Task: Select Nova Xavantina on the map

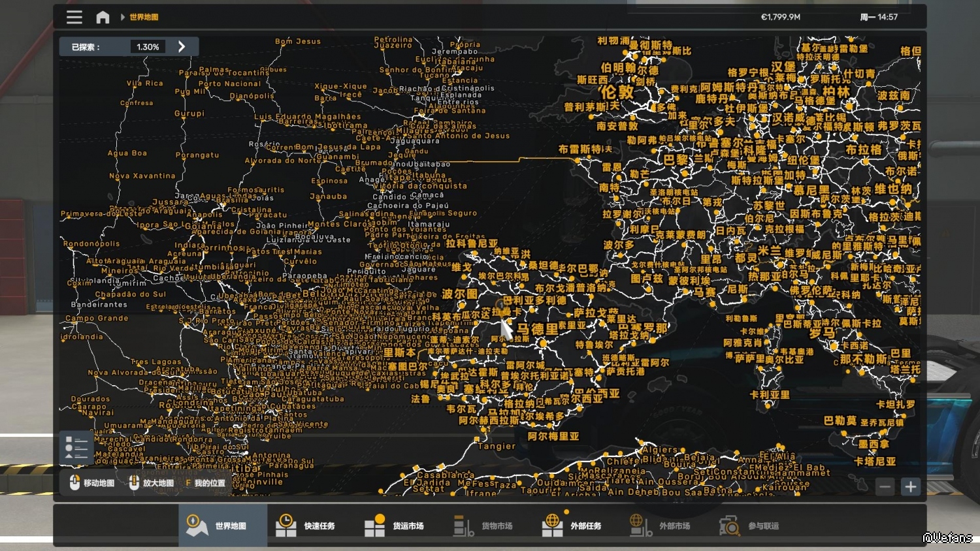Action: coord(142,176)
